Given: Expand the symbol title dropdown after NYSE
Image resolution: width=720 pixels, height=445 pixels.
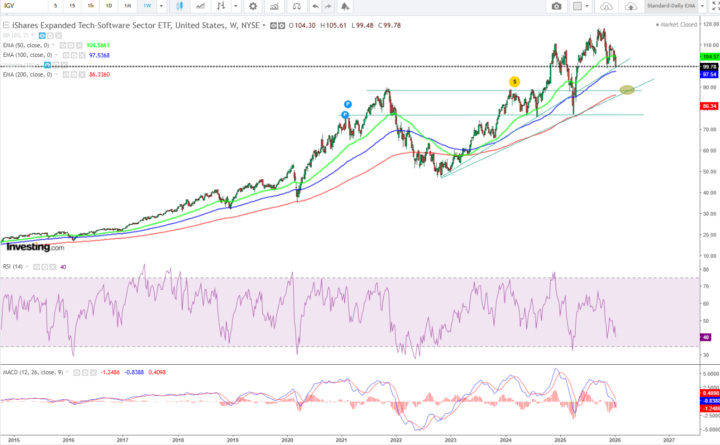Looking at the screenshot, I should 264,26.
